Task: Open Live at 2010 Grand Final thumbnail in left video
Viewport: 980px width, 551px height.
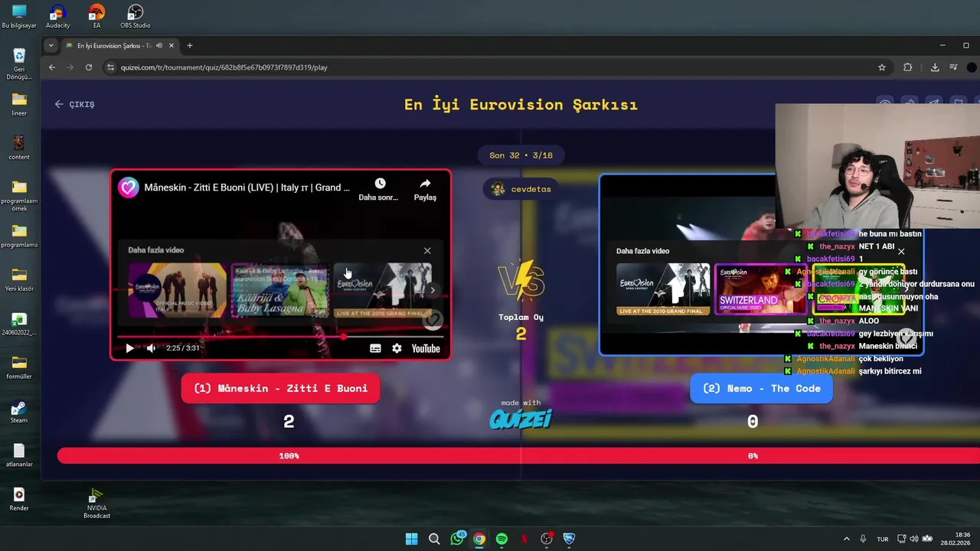Action: (383, 290)
